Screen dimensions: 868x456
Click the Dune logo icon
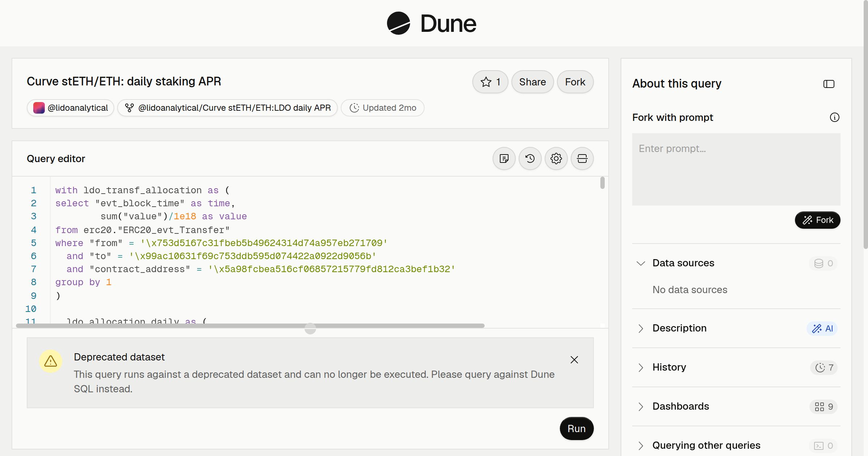398,23
